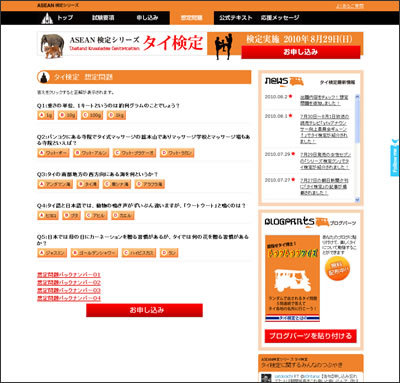Image resolution: width=400 pixels, height=383 pixels.
Task: Click the red お申し込み button below the questions
Action: pyautogui.click(x=144, y=310)
